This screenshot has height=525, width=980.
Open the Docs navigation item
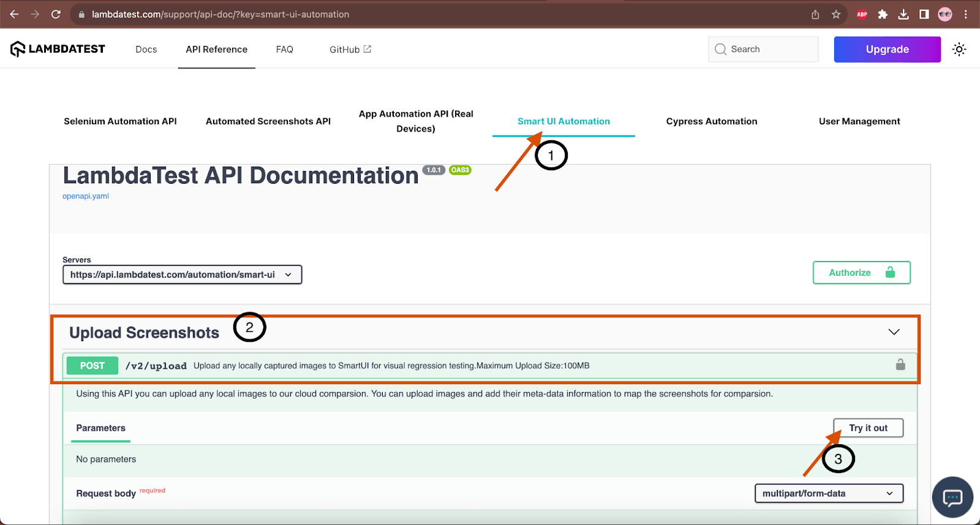(146, 50)
